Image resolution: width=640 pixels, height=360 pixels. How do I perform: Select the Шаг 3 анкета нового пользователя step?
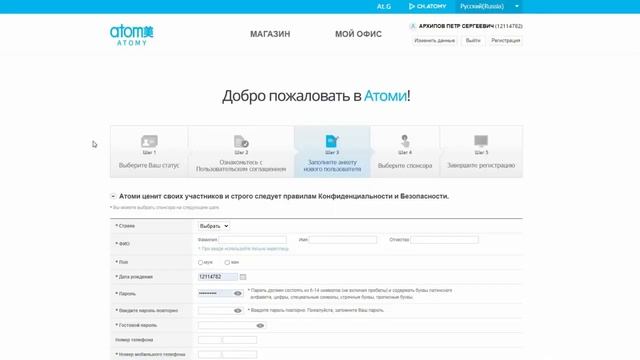(332, 152)
